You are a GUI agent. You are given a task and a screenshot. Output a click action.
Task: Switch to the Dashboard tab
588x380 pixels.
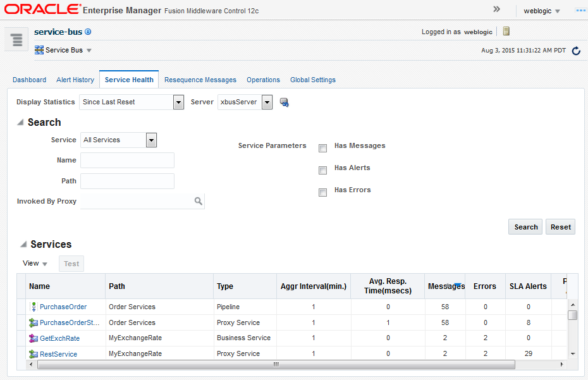(x=29, y=80)
